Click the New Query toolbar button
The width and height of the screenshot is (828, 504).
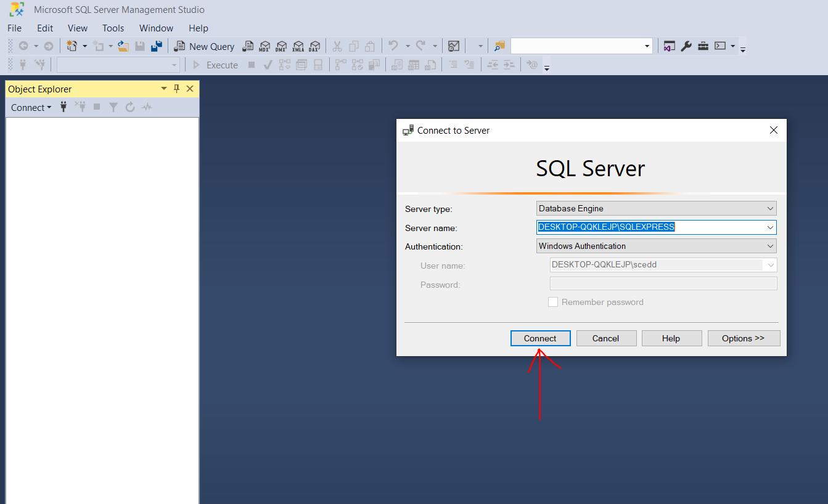(204, 46)
